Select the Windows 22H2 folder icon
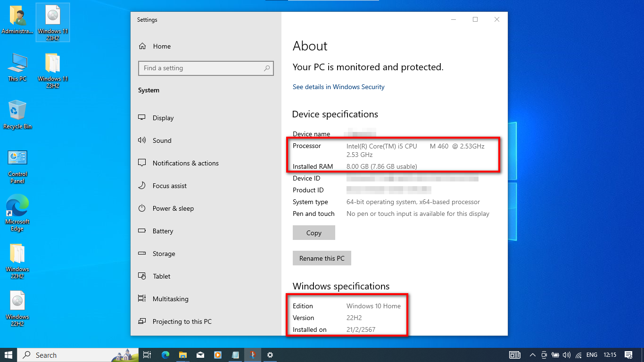The height and width of the screenshot is (362, 644). [17, 261]
